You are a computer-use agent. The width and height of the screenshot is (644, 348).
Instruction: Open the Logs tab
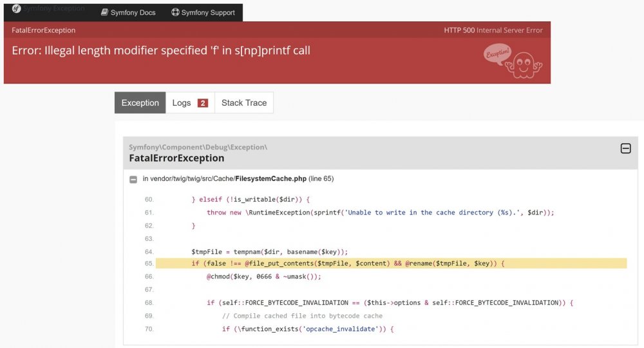(182, 103)
